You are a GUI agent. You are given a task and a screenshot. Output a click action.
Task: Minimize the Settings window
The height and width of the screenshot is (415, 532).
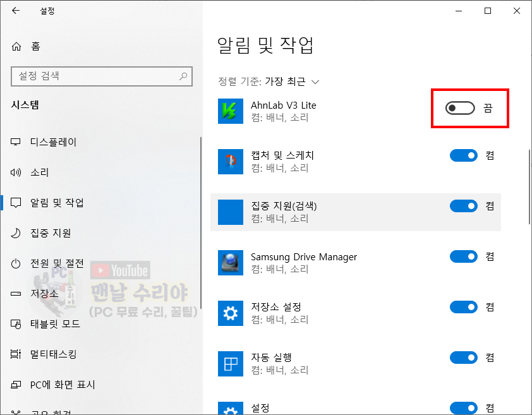click(x=459, y=11)
